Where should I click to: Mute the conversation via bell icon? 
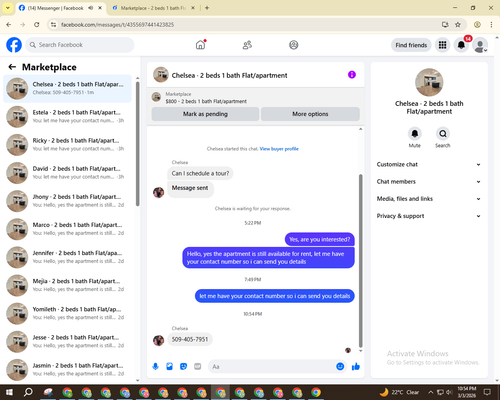pyautogui.click(x=414, y=134)
